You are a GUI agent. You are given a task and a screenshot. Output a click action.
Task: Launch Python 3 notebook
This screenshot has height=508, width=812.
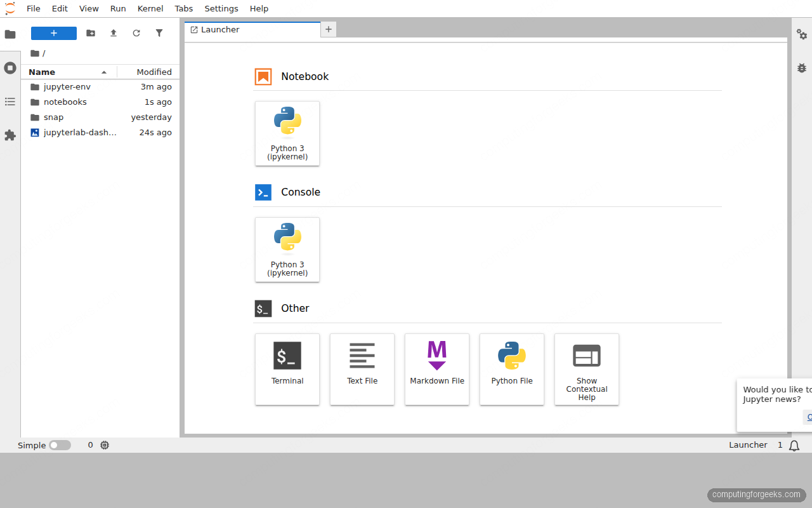point(287,133)
